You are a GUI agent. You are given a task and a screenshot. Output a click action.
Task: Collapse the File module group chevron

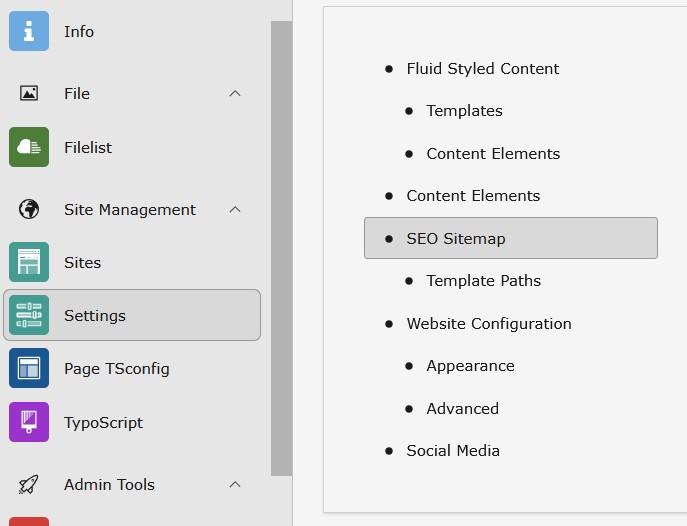click(x=235, y=93)
